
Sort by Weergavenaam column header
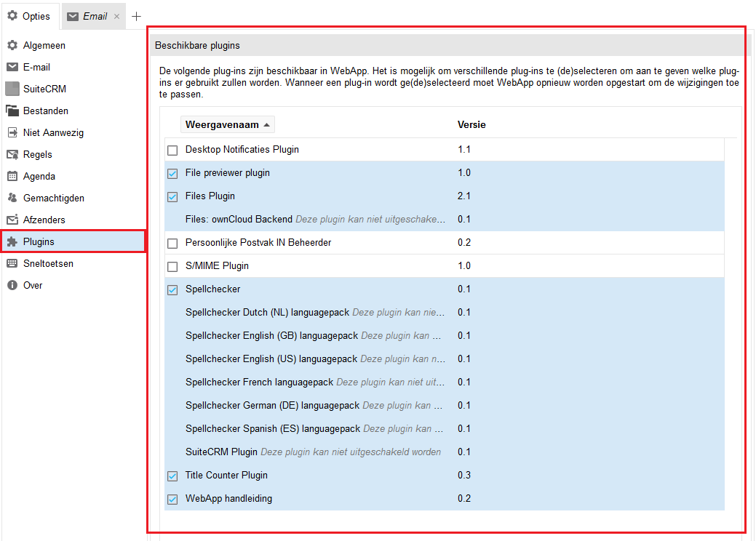pos(228,124)
